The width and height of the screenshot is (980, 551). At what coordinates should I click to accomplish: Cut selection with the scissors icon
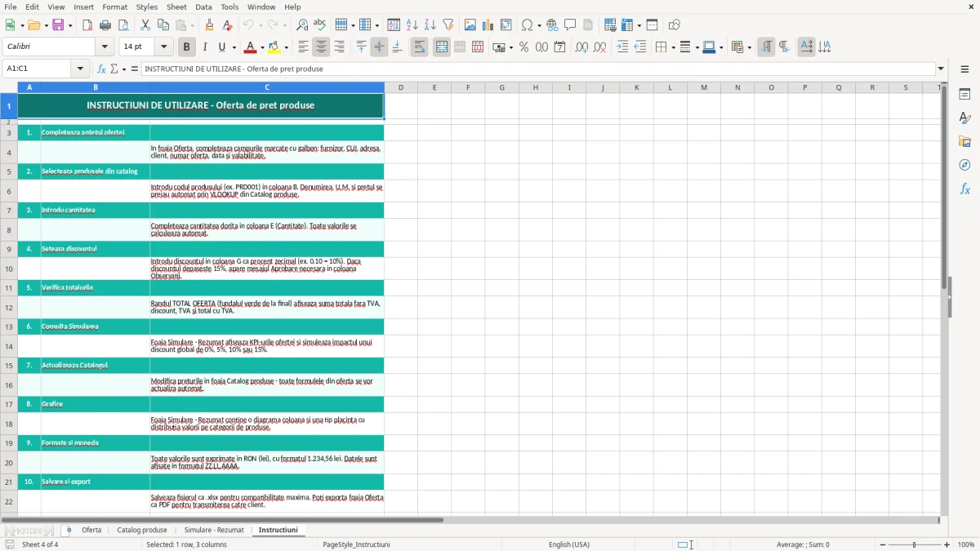click(145, 25)
